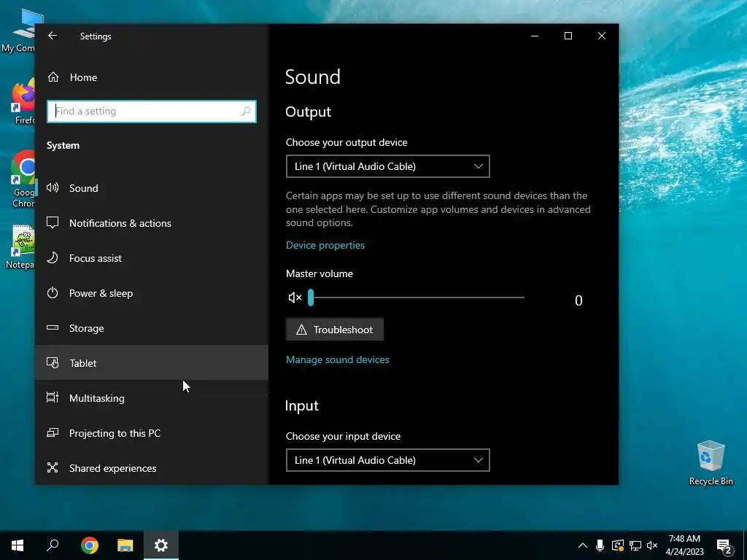Click the Power & sleep power icon
This screenshot has height=560, width=747.
[53, 292]
